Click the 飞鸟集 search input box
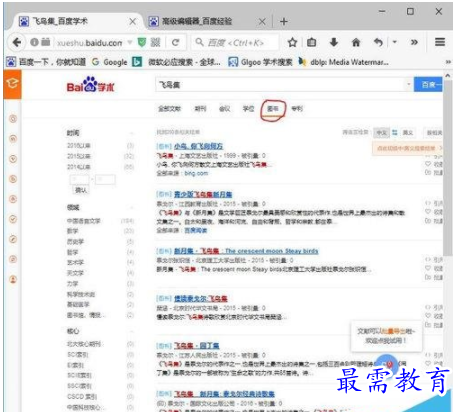Screen dimensions: 458x412 (x=280, y=85)
